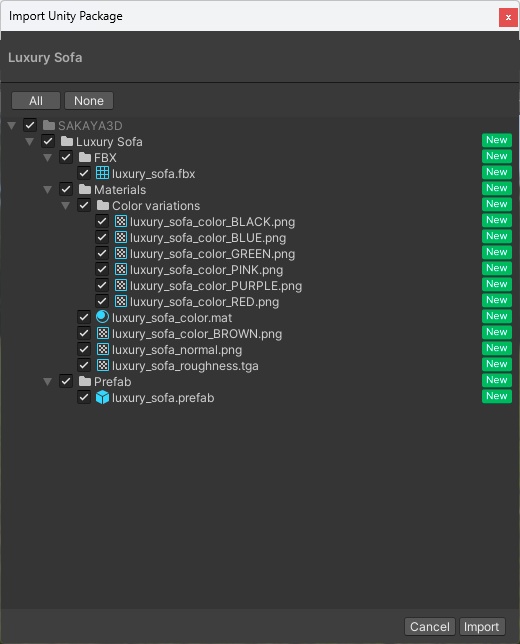The image size is (520, 644).
Task: Collapse the Materials folder arrow
Action: 48,190
